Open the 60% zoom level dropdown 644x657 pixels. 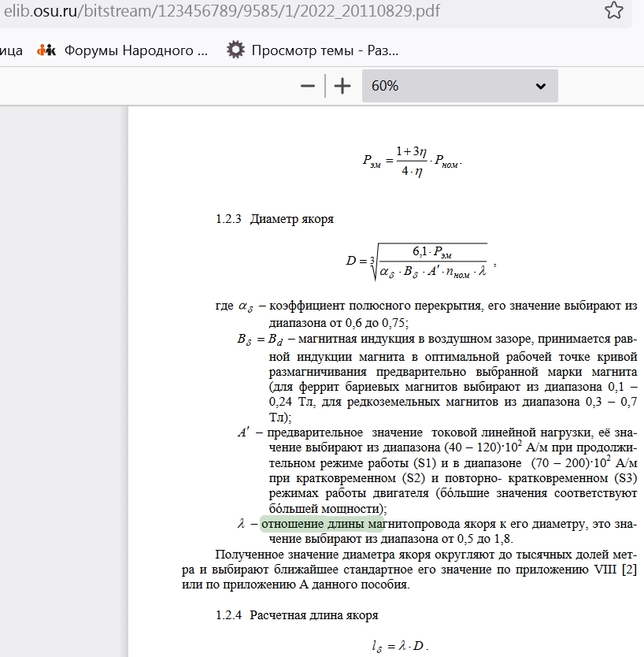coord(460,86)
